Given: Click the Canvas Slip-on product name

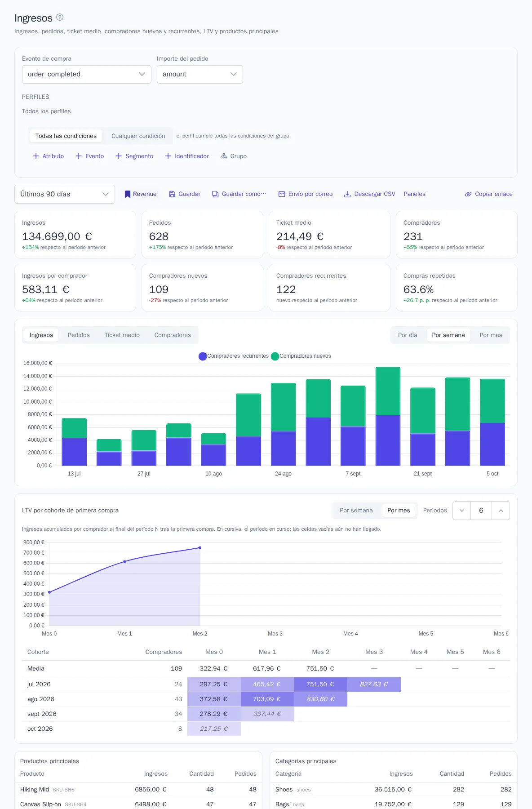Looking at the screenshot, I should click(40, 805).
